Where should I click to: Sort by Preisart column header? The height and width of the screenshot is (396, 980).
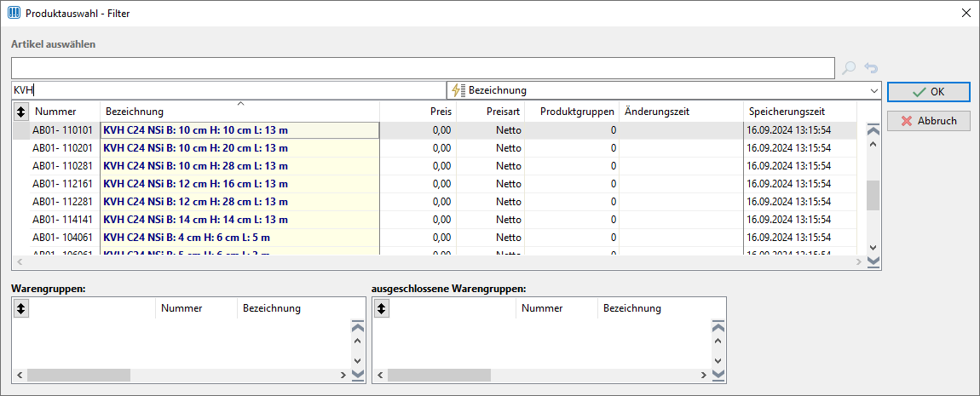[x=491, y=112]
